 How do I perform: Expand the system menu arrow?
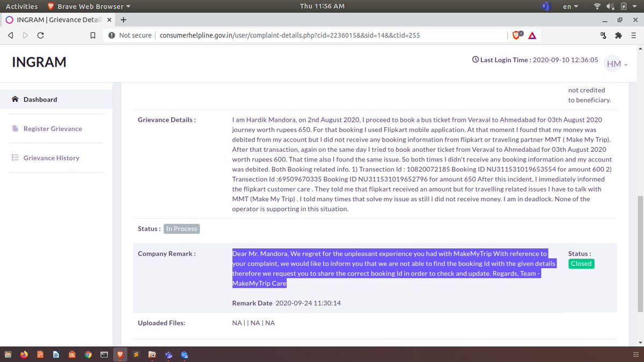point(635,6)
